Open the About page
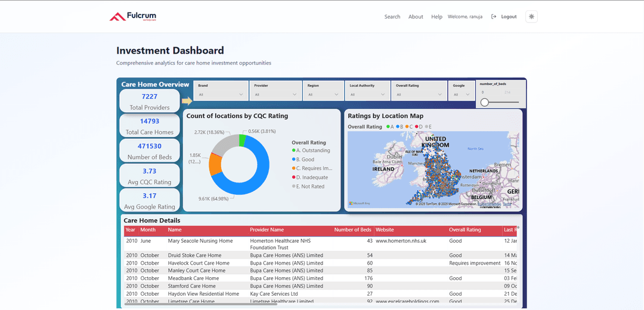Viewport: 644px width, 310px height. tap(416, 17)
